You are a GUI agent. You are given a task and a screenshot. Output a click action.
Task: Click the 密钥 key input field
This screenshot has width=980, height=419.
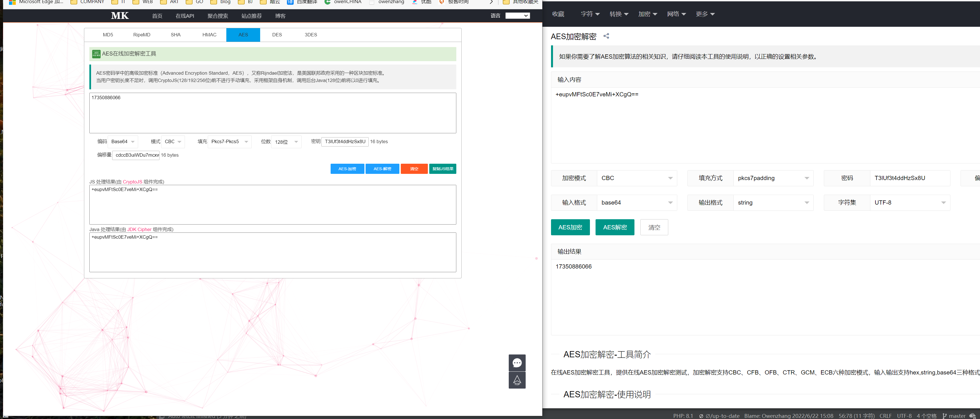coord(345,141)
